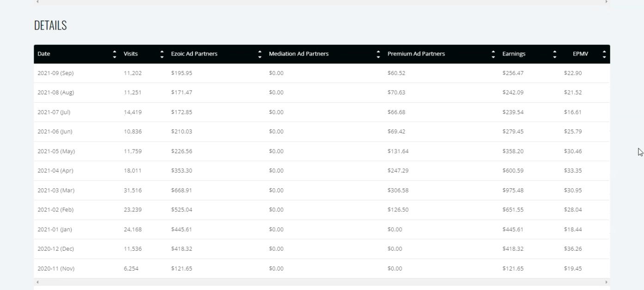Click Premium Ad Partners value $126.50
The image size is (644, 290).
pyautogui.click(x=398, y=210)
